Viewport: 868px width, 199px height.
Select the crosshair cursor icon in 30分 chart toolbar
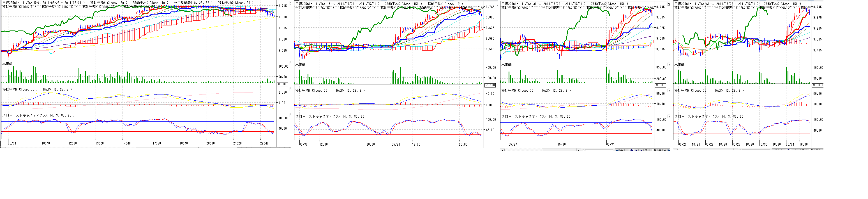point(631,150)
